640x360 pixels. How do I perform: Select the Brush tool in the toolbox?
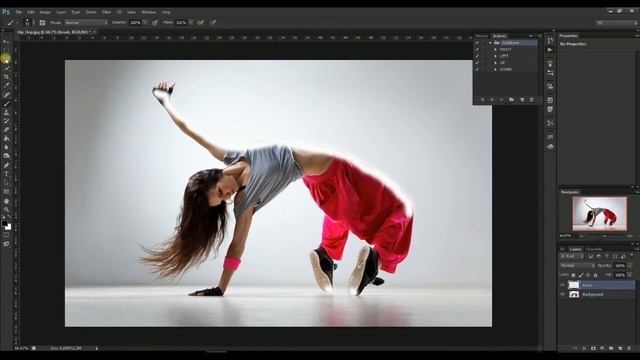(x=6, y=103)
